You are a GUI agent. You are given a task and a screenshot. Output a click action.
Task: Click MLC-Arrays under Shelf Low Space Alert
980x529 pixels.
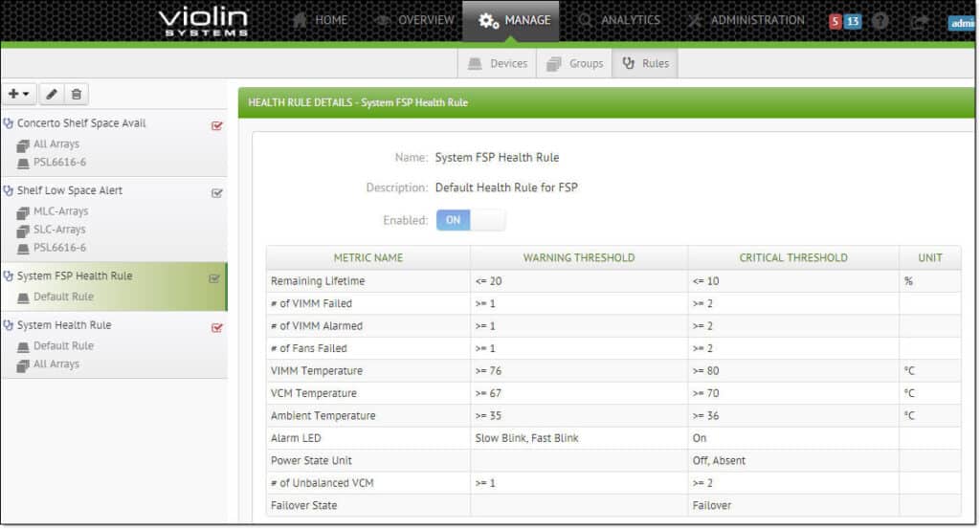pyautogui.click(x=60, y=211)
